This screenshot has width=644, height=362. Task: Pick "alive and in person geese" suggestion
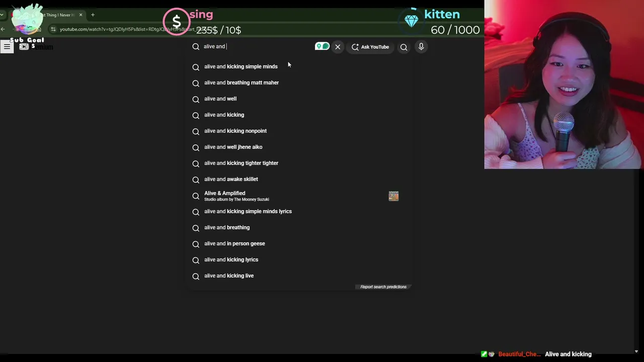(x=300, y=243)
